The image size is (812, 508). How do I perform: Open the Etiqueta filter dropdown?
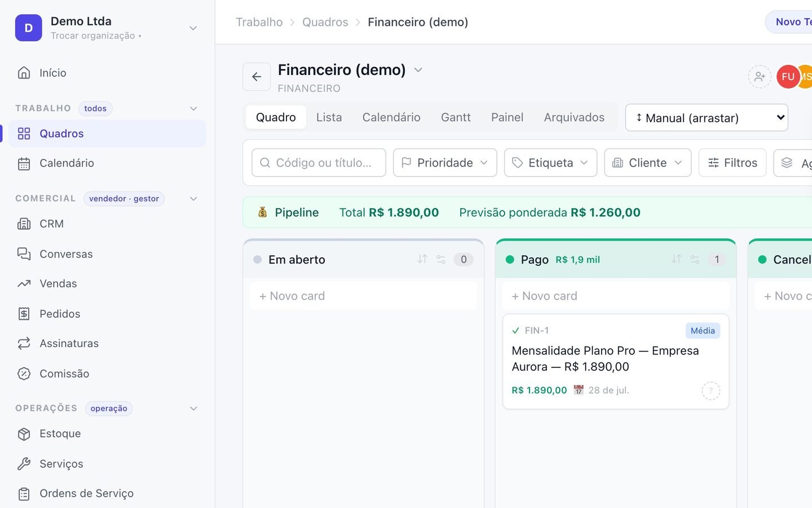pyautogui.click(x=550, y=163)
